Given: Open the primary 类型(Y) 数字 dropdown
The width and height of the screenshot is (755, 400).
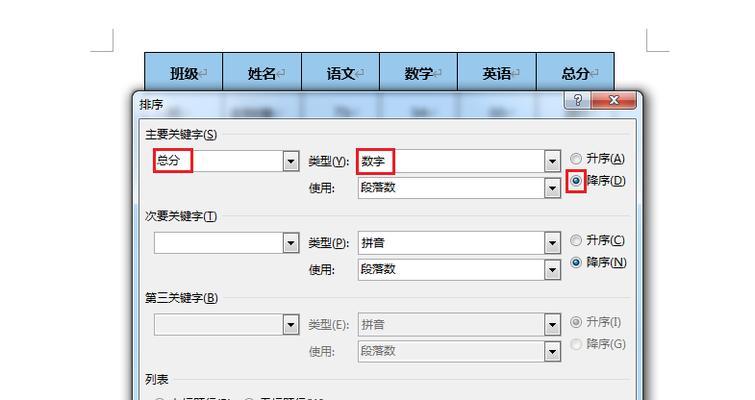Looking at the screenshot, I should click(552, 161).
